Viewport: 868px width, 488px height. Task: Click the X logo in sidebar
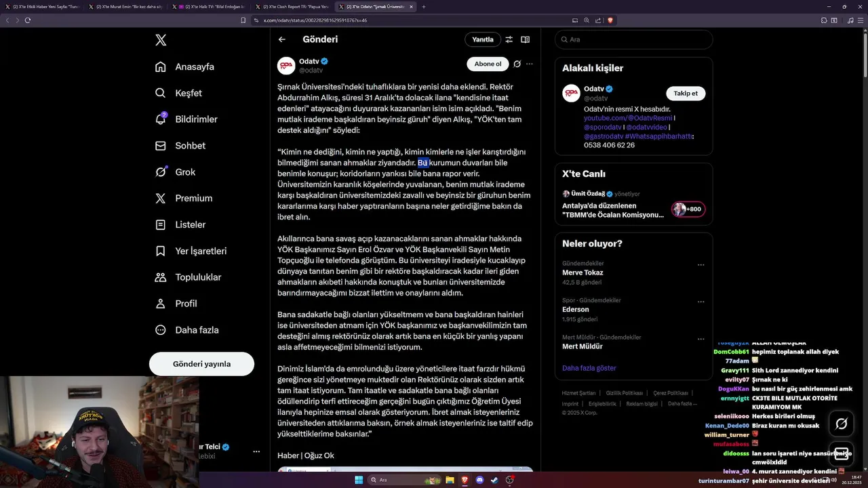pyautogui.click(x=161, y=40)
